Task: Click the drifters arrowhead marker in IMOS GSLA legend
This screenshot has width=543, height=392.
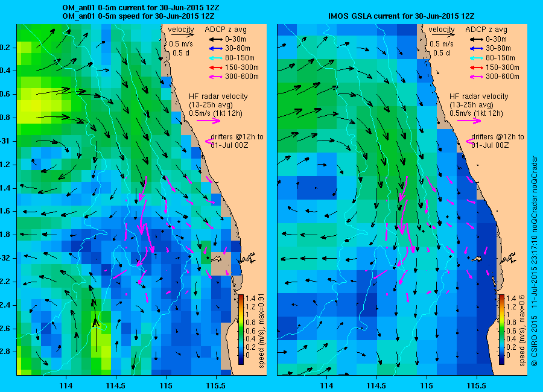Action: (x=470, y=141)
